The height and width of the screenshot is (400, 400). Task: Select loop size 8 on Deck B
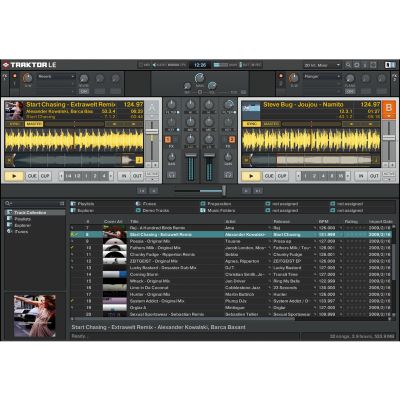[x=332, y=176]
